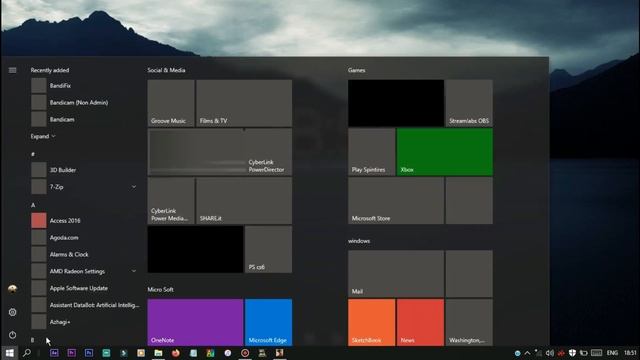Launch CyberLink PowerDirector tile
This screenshot has width=640, height=360.
coord(220,152)
